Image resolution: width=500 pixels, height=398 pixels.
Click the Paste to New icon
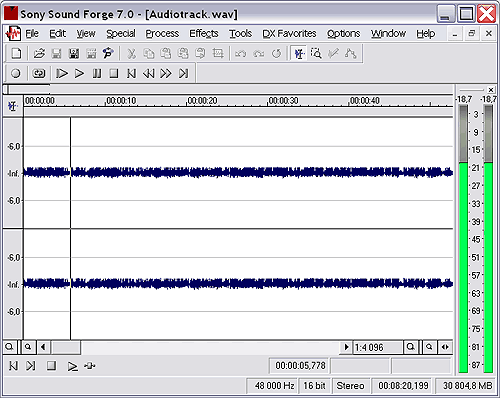[200, 53]
